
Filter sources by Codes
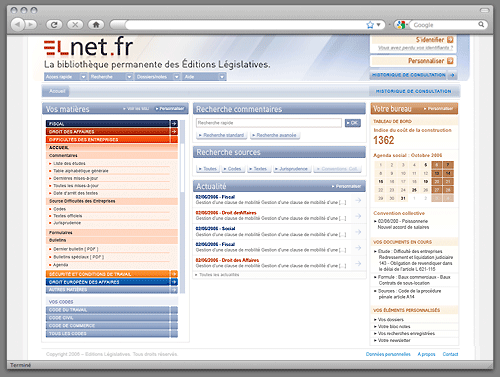232,169
